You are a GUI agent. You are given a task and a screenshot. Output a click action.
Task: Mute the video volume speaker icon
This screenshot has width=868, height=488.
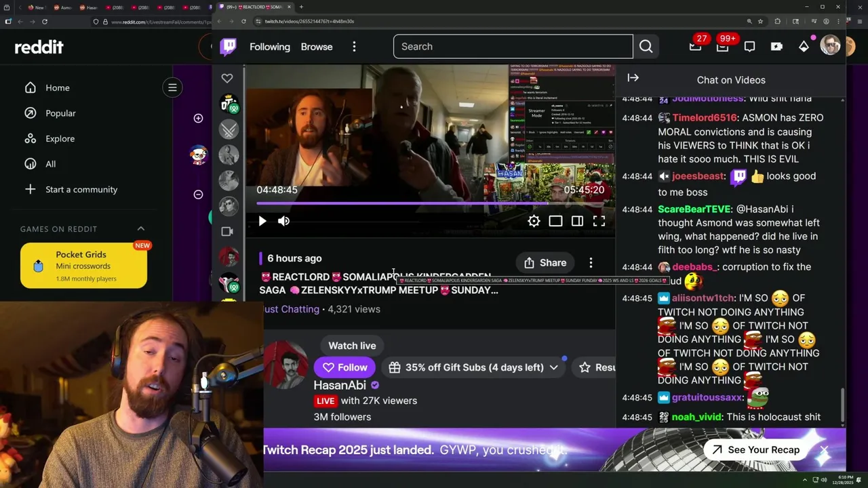[x=284, y=221]
